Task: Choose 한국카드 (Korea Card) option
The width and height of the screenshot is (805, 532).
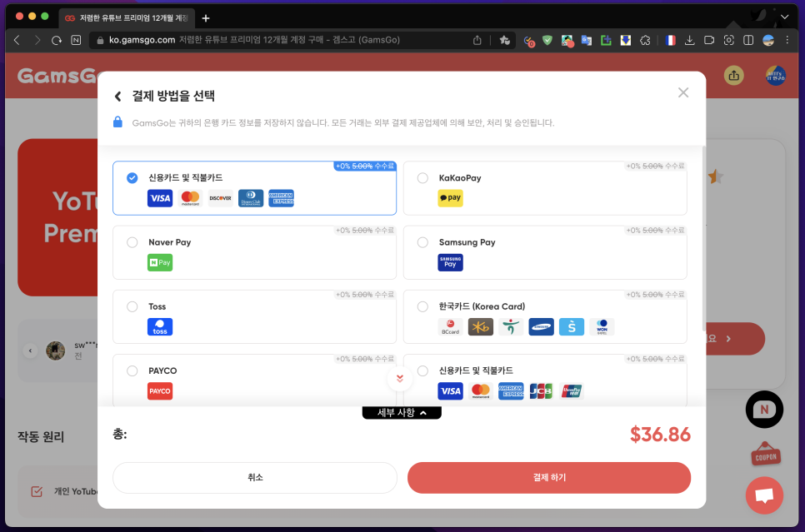Action: point(545,316)
